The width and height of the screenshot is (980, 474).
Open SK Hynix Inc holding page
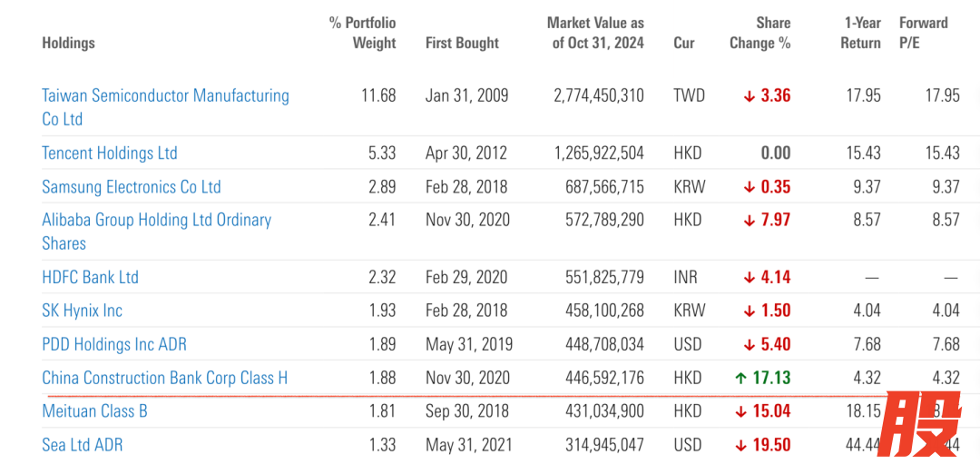click(x=82, y=311)
